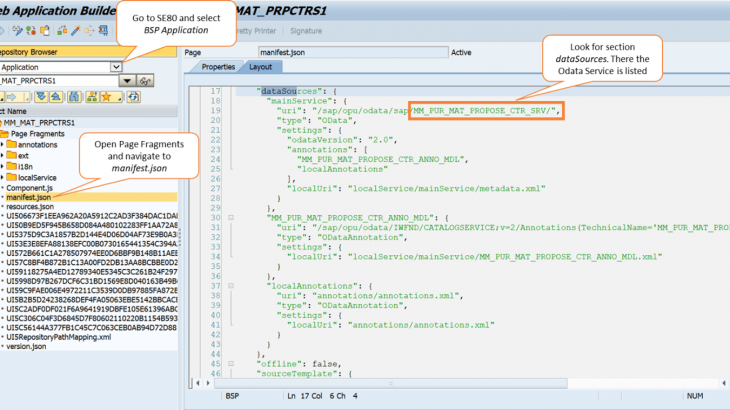Click the Check syntax icon in toolbar
The height and width of the screenshot is (410, 730).
pos(31,31)
